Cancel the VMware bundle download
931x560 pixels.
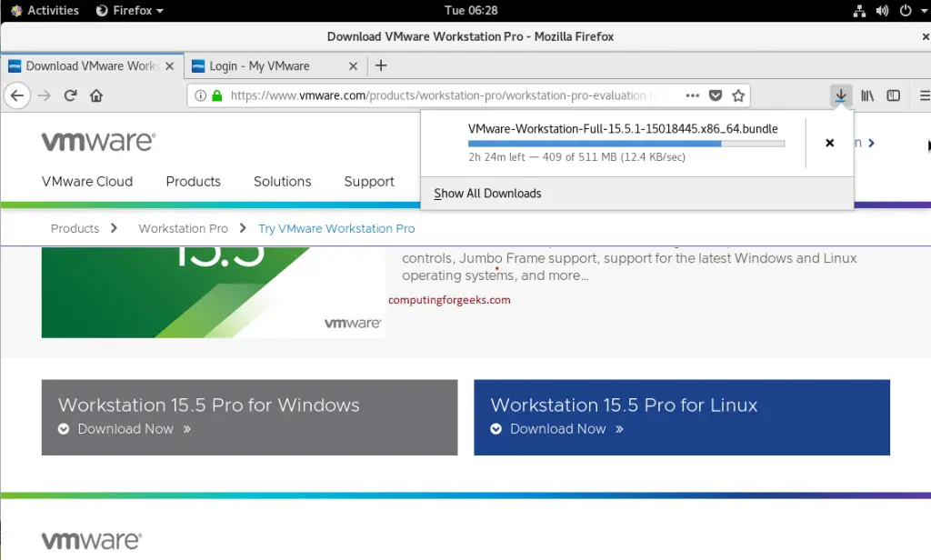point(830,143)
